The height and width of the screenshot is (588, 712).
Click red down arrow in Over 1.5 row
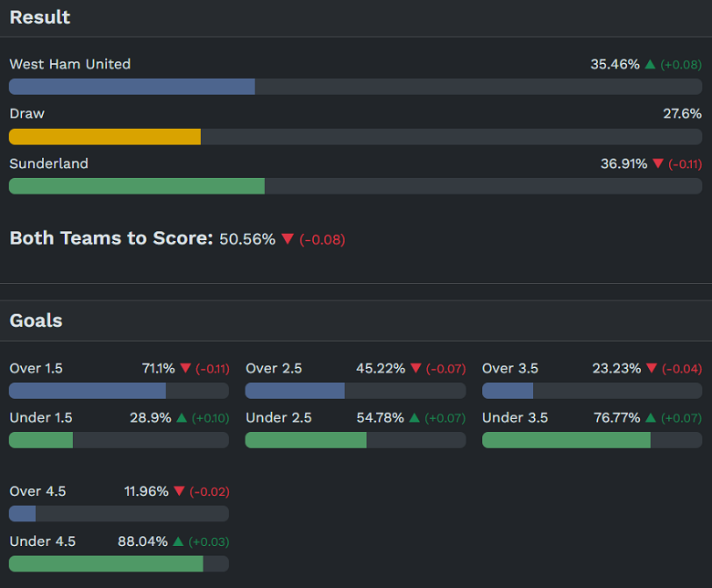coord(185,369)
